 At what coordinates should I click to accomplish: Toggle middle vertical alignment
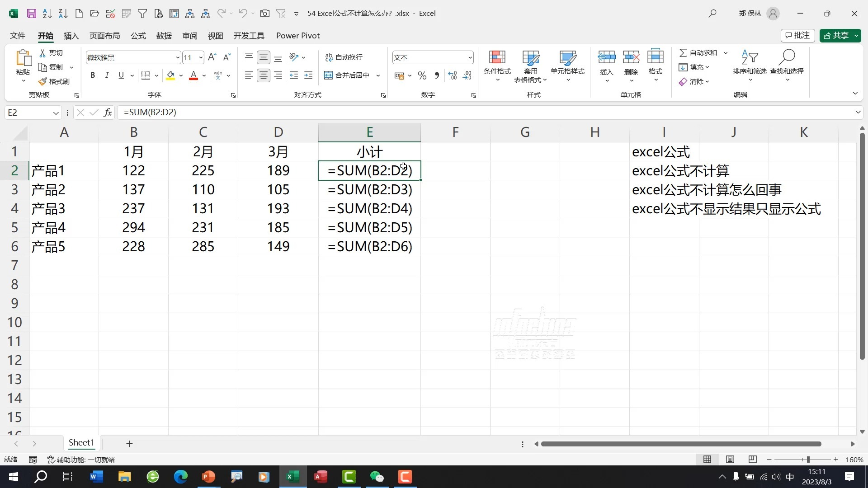coord(264,57)
